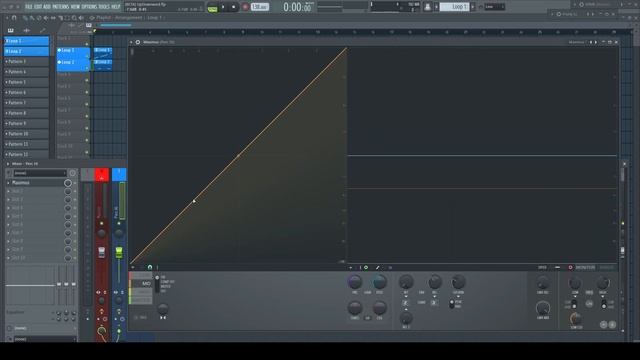
Task: Select the red master mixer track
Action: click(102, 174)
